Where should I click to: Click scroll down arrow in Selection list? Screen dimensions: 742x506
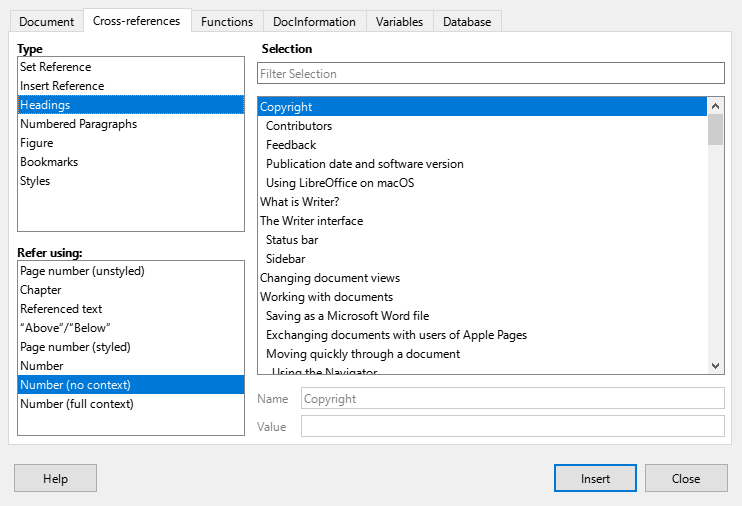click(x=716, y=365)
